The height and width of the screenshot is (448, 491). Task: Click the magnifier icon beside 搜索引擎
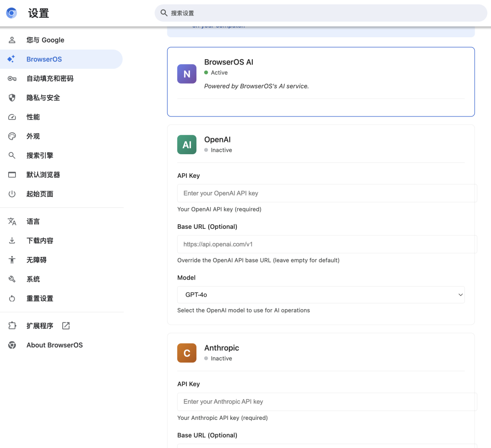pyautogui.click(x=12, y=155)
